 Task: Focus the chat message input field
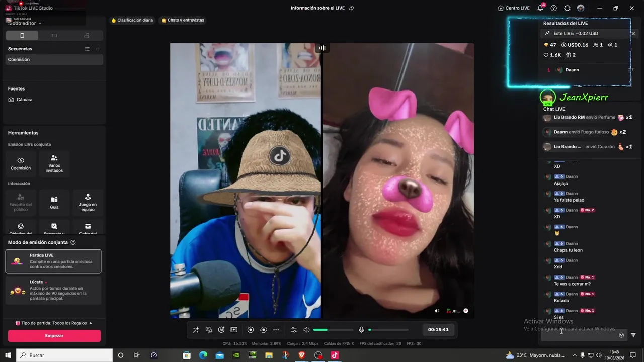(580, 335)
